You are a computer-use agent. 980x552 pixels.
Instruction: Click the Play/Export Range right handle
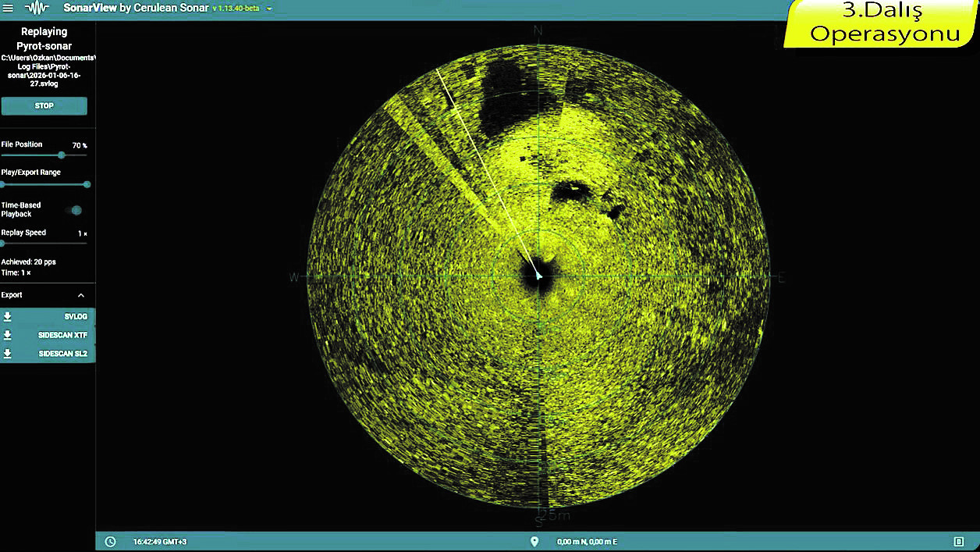click(87, 184)
